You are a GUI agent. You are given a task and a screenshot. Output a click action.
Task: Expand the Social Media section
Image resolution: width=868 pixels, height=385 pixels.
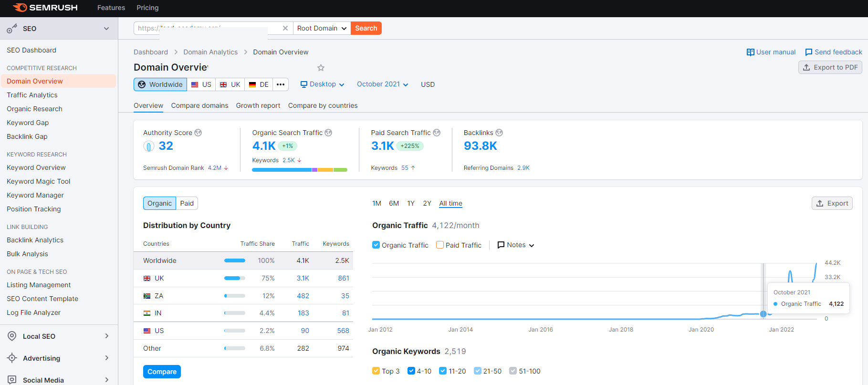pos(106,380)
